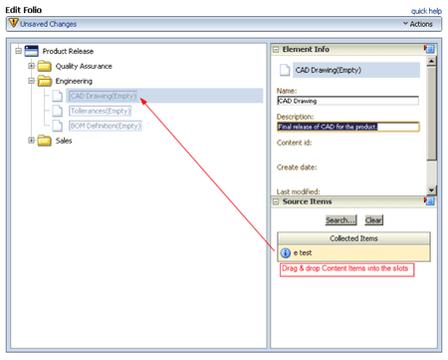448x360 pixels.
Task: Click the Tollerances slot document icon
Action: point(57,111)
